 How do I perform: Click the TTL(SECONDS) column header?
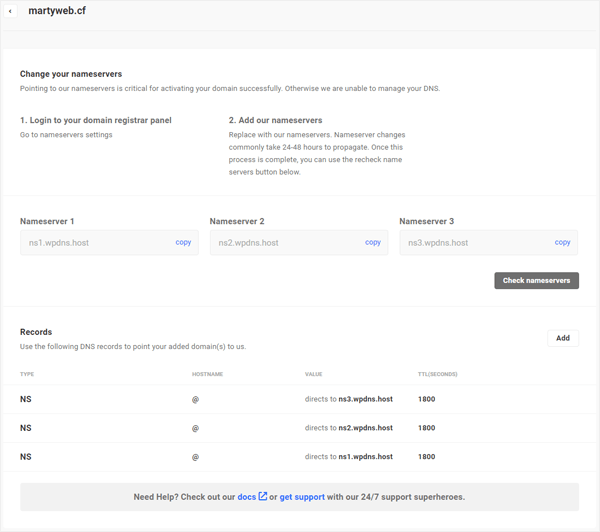coord(437,374)
